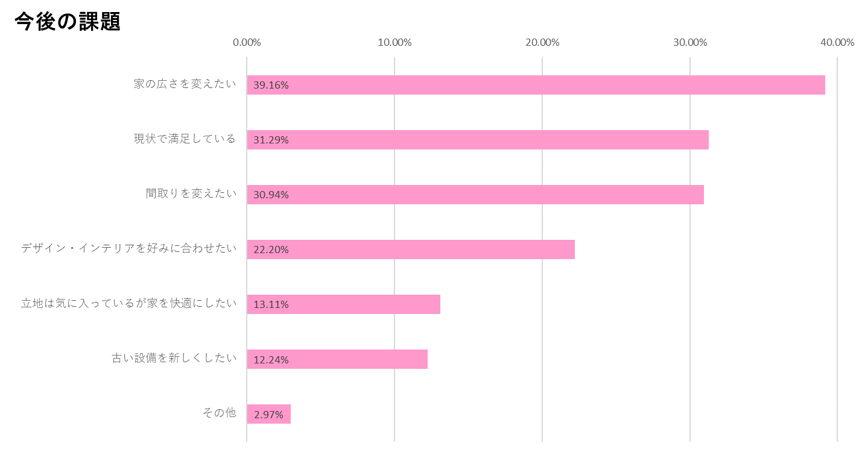Click the その他 category label
868x455 pixels.
pos(219,413)
